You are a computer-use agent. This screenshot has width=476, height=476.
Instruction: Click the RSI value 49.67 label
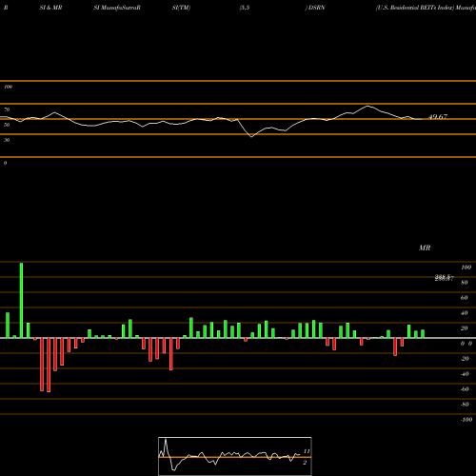pos(438,117)
